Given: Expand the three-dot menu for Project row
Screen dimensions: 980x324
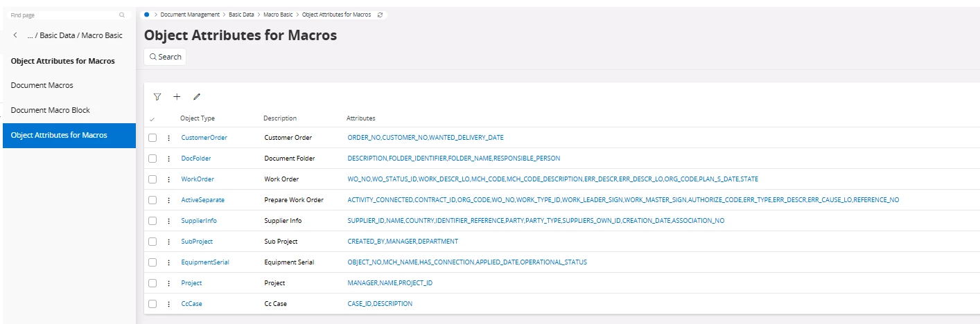Looking at the screenshot, I should pos(168,283).
